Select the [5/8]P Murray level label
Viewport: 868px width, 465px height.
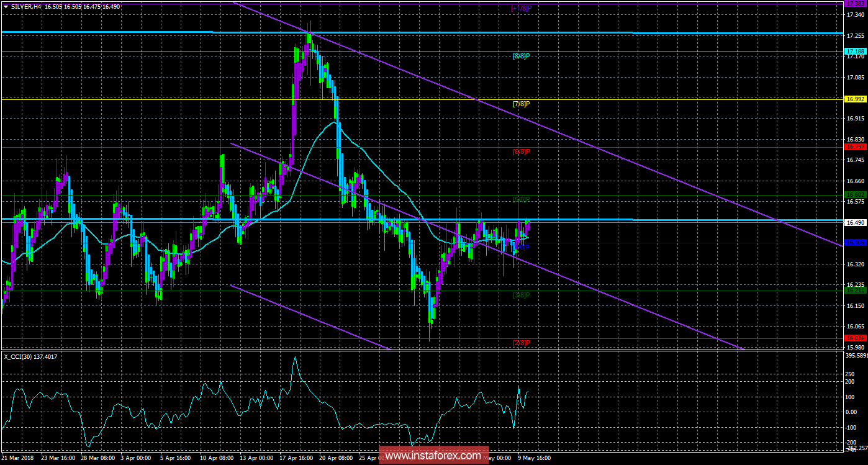522,199
